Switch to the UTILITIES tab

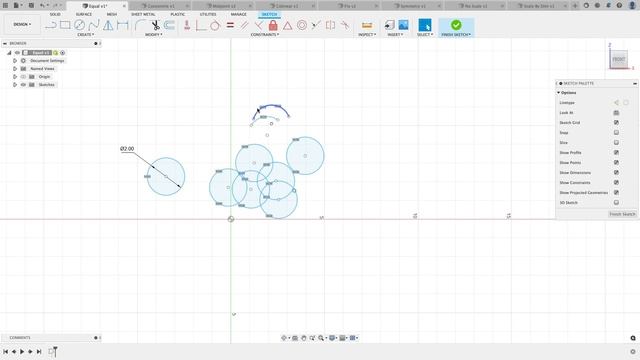click(208, 14)
